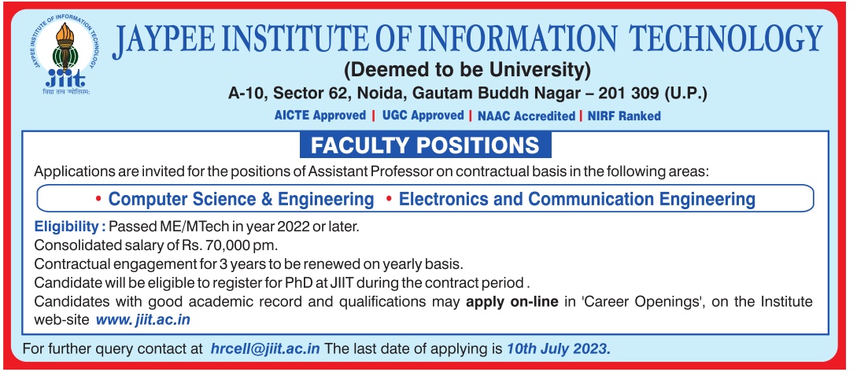868x372 pixels.
Task: Click the bold apply on-line text
Action: click(x=512, y=302)
